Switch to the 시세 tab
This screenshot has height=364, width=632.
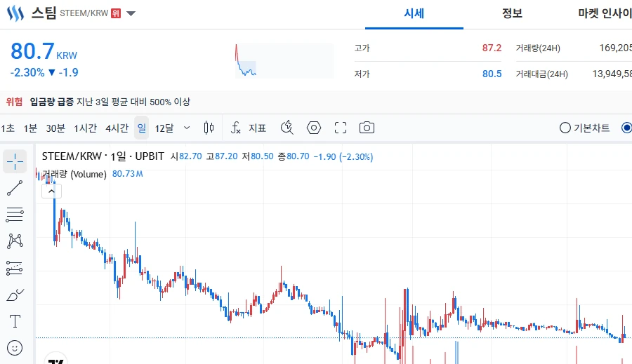tap(414, 14)
